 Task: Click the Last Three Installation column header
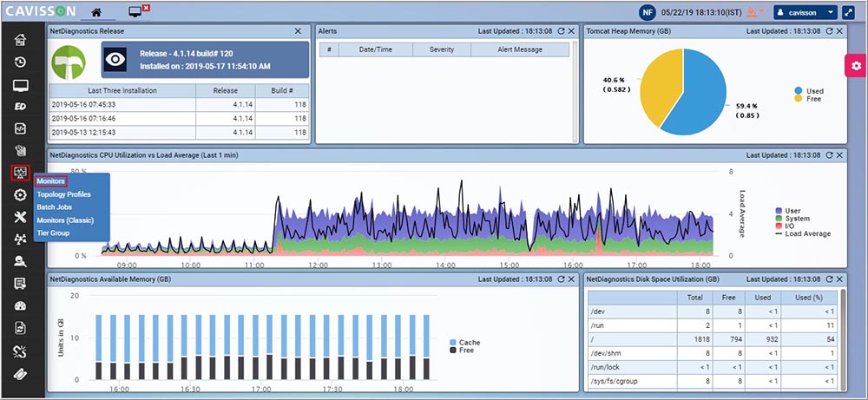pyautogui.click(x=122, y=91)
